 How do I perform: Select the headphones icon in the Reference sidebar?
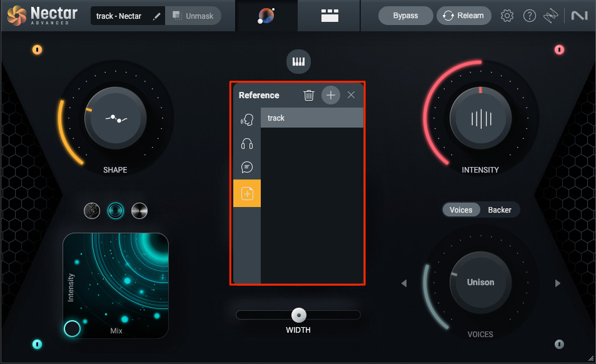(x=247, y=144)
